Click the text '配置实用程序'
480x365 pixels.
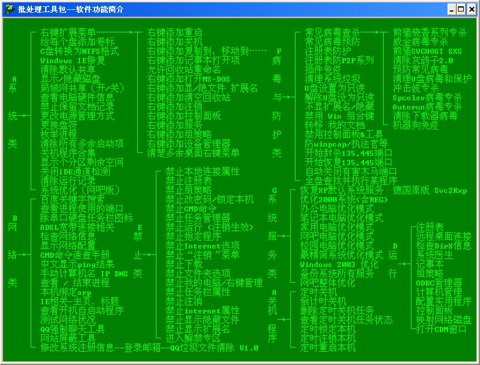pos(444,302)
